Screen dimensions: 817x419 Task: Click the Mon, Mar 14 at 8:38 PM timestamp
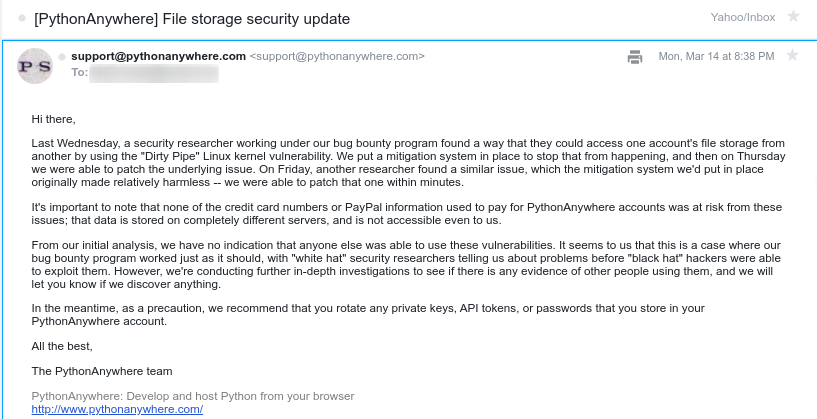[715, 57]
